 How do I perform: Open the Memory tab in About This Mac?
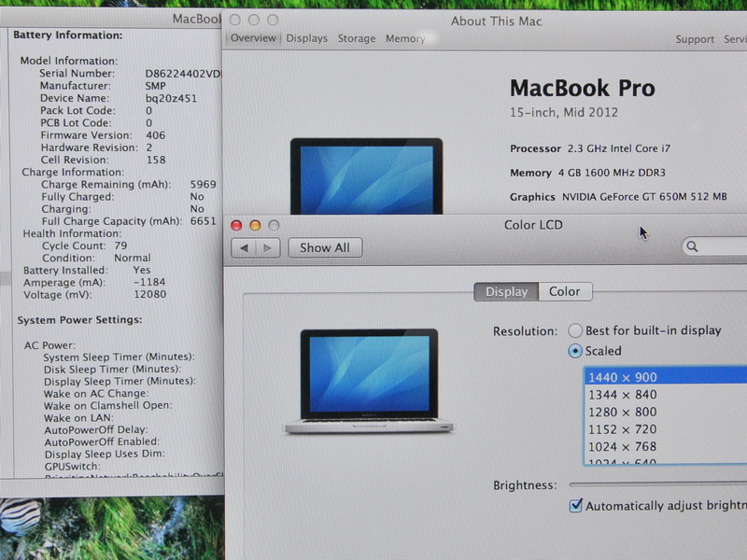point(405,38)
